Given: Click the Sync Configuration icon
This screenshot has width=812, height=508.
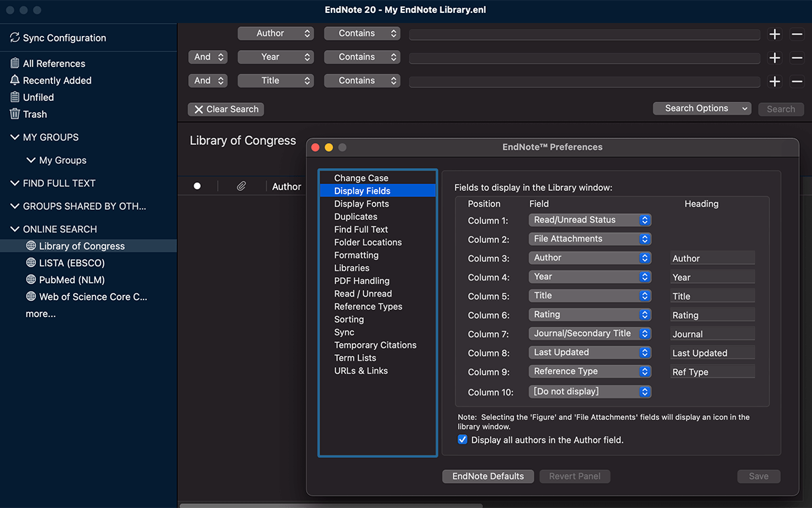Looking at the screenshot, I should [15, 38].
